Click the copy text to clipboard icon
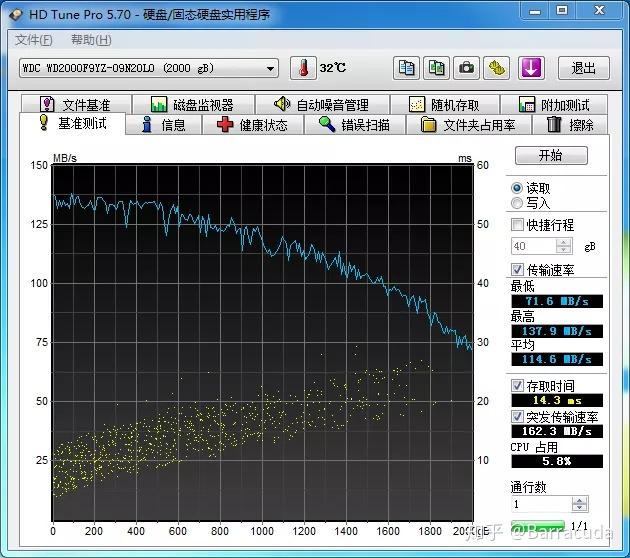 [407, 68]
